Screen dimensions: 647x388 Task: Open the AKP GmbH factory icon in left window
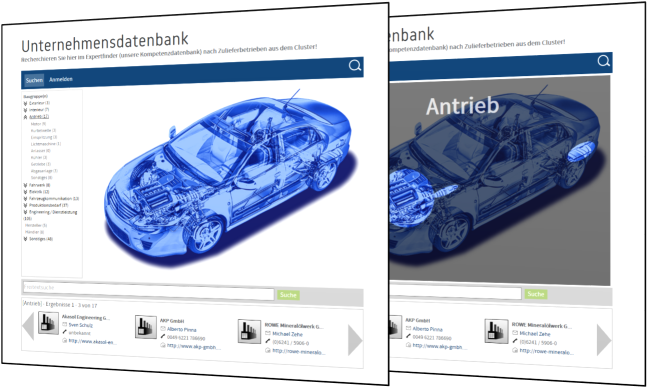tap(146, 327)
